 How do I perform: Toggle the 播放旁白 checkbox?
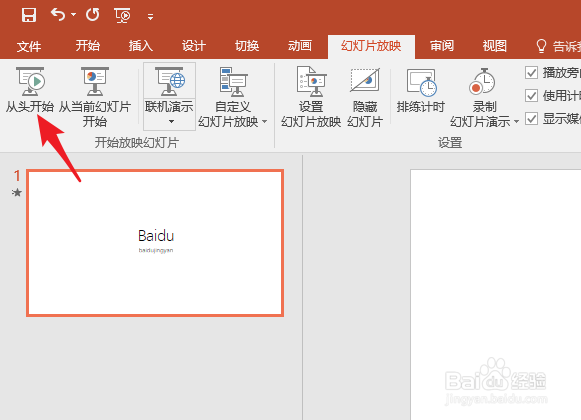click(x=531, y=73)
